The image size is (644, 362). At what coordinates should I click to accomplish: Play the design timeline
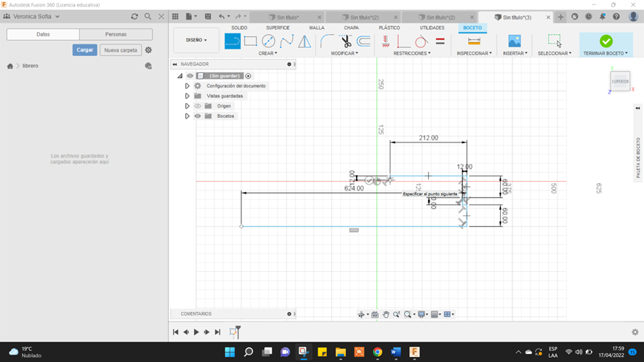(196, 332)
